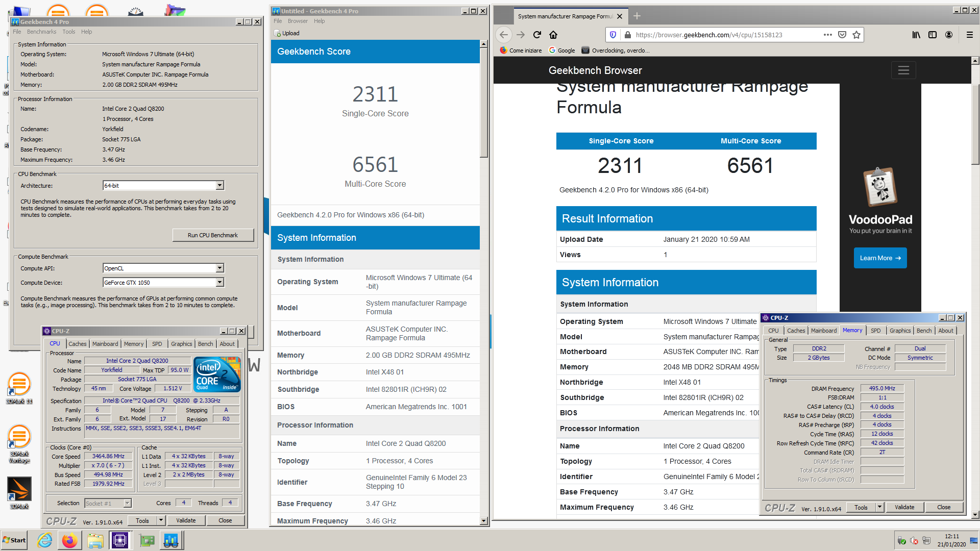Open Bench tab in left CPU-Z
980x551 pixels.
[x=206, y=344]
